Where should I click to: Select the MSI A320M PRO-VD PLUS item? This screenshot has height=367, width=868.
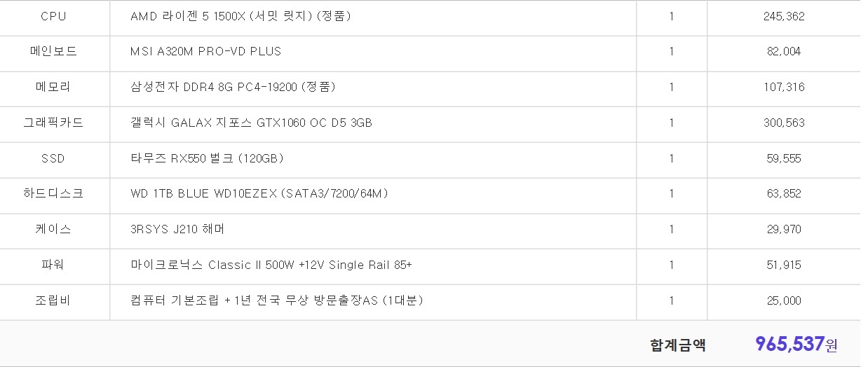pos(205,51)
